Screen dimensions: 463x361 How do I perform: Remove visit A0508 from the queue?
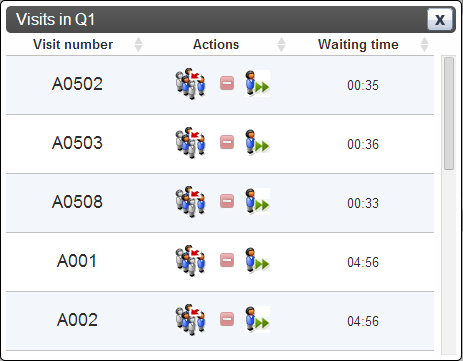click(x=227, y=201)
